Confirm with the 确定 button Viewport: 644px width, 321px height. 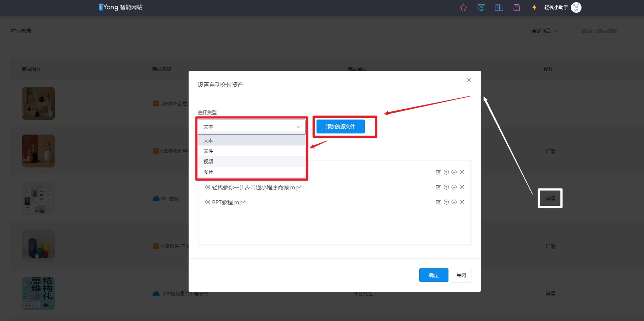[434, 275]
